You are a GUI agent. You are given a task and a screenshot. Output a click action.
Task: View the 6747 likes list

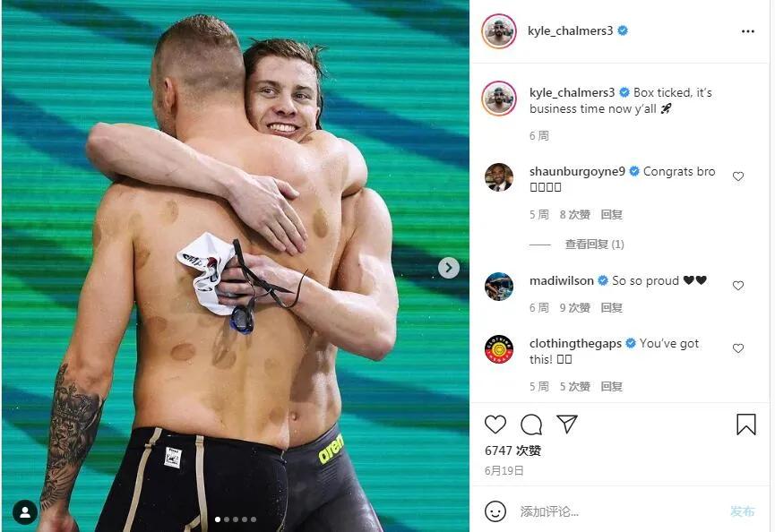click(512, 450)
